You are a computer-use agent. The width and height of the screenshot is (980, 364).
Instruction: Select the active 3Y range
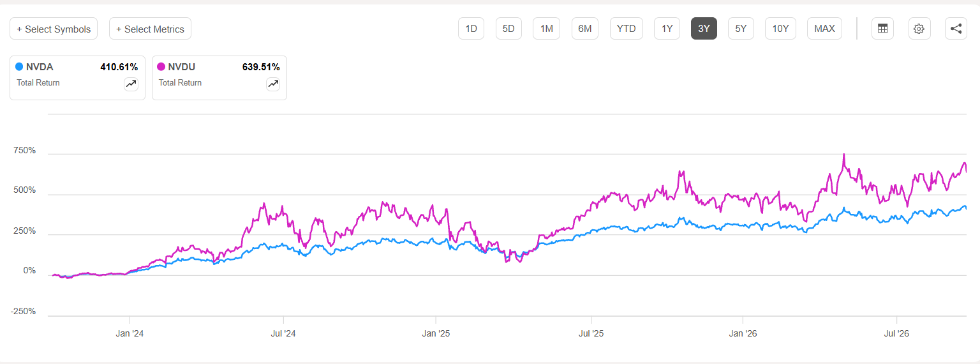(x=704, y=29)
